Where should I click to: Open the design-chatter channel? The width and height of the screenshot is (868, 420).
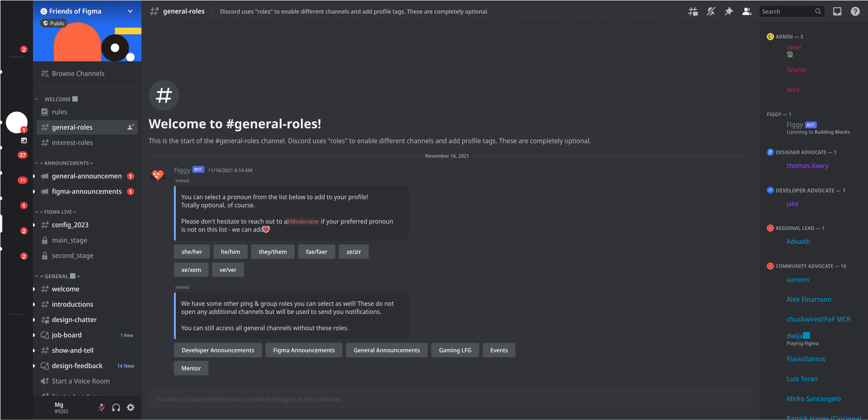point(87,320)
